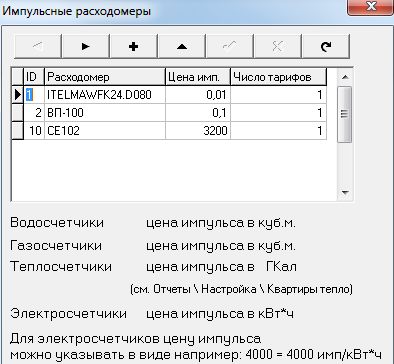Screen dimensions: 394x364
Task: Add new flowmeter record with plus button
Action: [134, 46]
